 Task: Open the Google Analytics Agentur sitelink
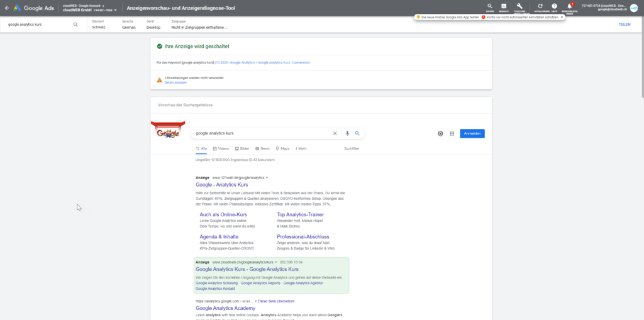(303, 283)
